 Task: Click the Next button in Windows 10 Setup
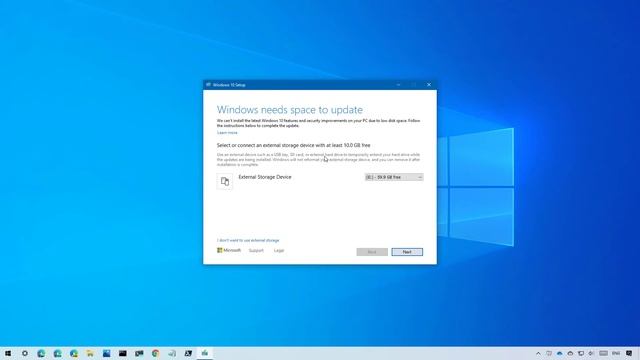[407, 252]
